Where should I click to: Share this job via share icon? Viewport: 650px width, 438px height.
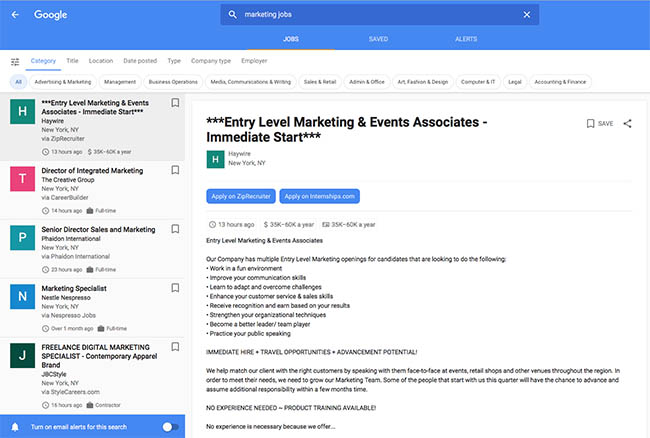[x=628, y=123]
